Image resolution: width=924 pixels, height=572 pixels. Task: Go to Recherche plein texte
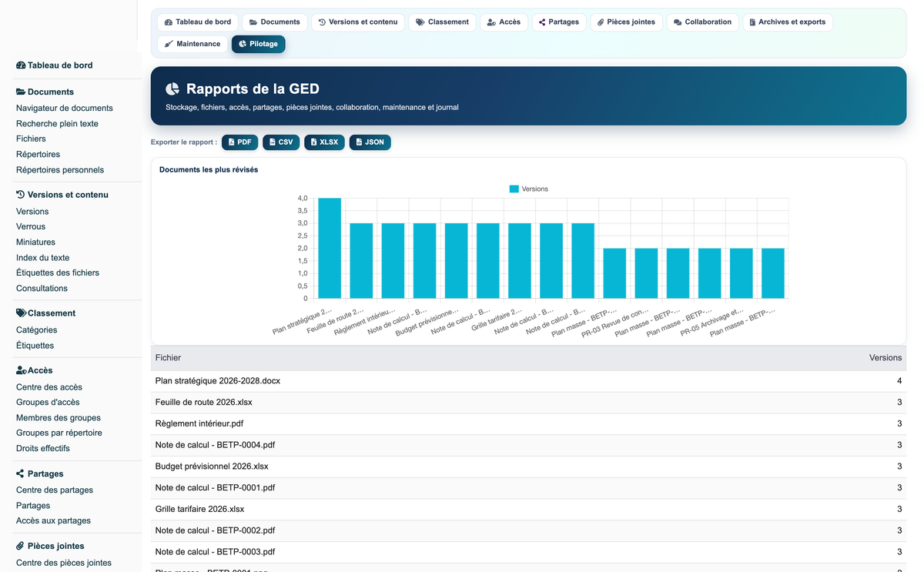[57, 124]
